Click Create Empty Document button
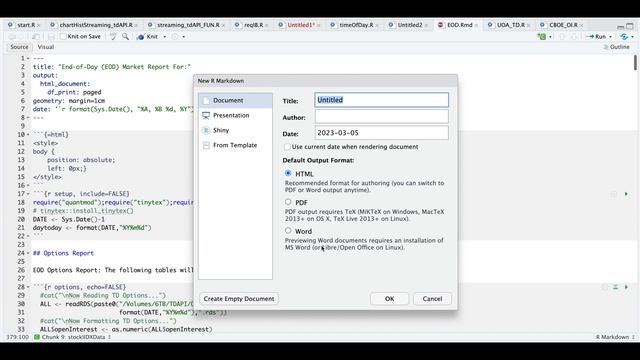This screenshot has width=640, height=360. [239, 299]
